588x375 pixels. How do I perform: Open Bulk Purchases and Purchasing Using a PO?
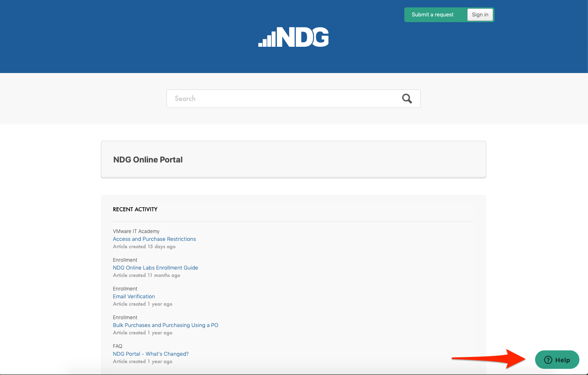tap(166, 325)
